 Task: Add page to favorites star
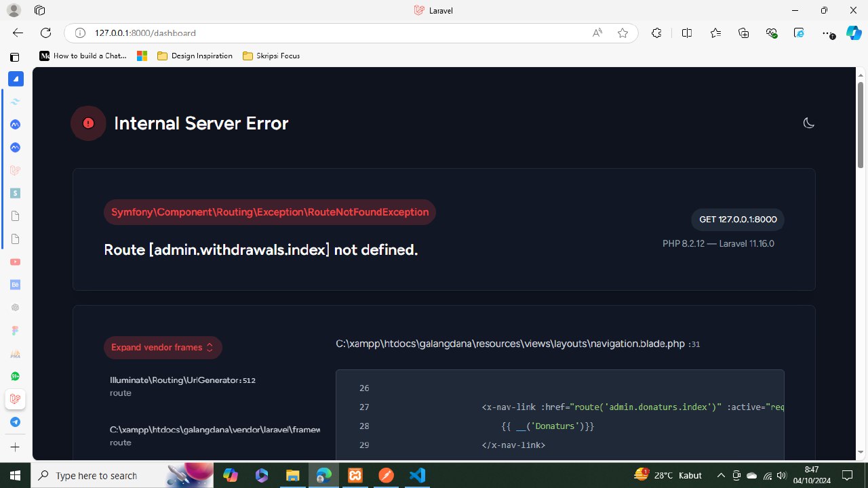point(623,33)
